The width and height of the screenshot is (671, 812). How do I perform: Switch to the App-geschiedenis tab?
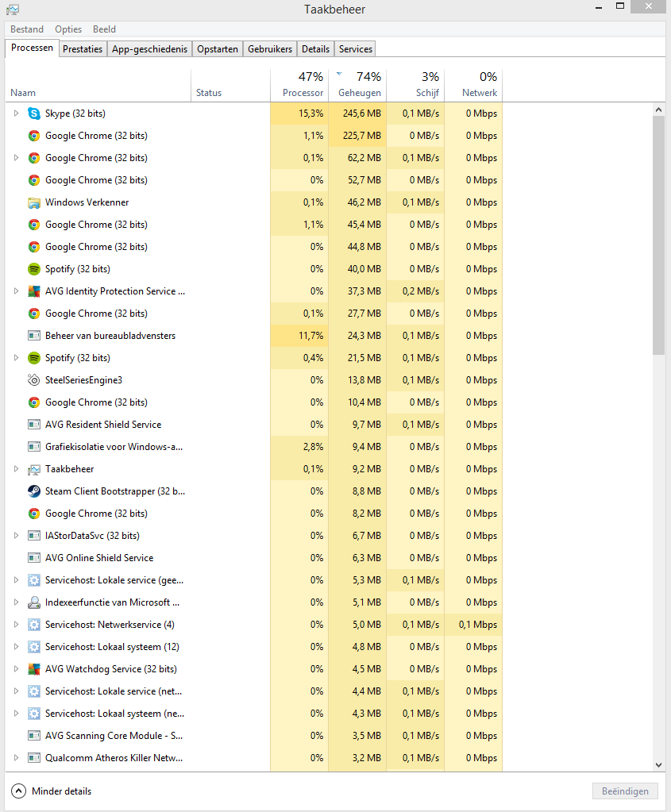tap(150, 49)
